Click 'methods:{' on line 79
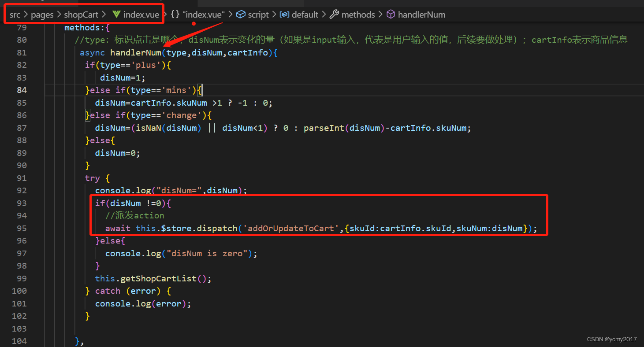The height and width of the screenshot is (347, 644). coord(87,27)
